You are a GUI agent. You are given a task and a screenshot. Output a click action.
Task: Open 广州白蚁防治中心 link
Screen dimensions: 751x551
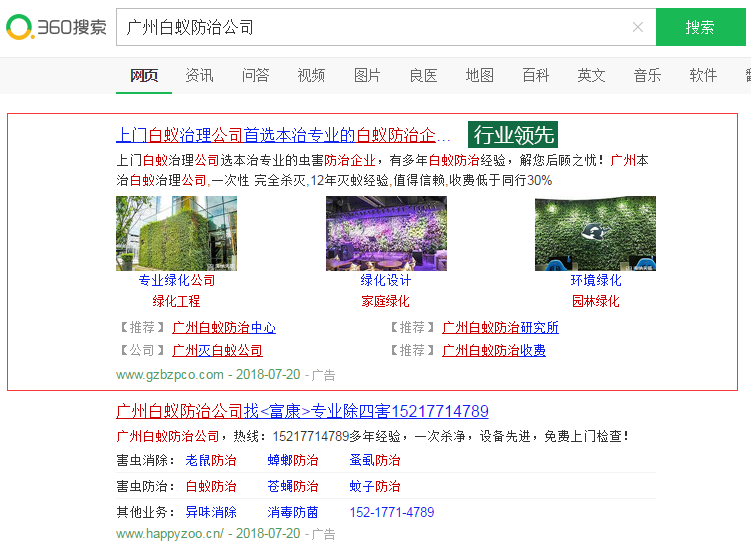224,328
